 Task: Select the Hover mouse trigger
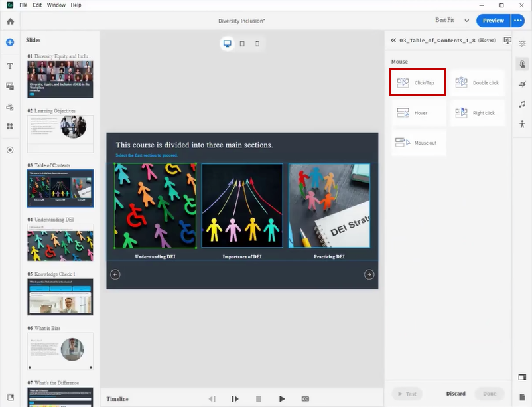click(419, 112)
